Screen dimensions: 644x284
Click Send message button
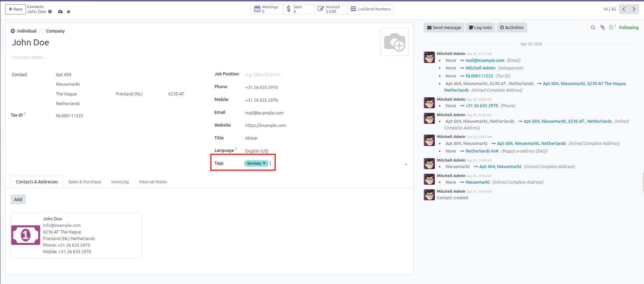444,28
